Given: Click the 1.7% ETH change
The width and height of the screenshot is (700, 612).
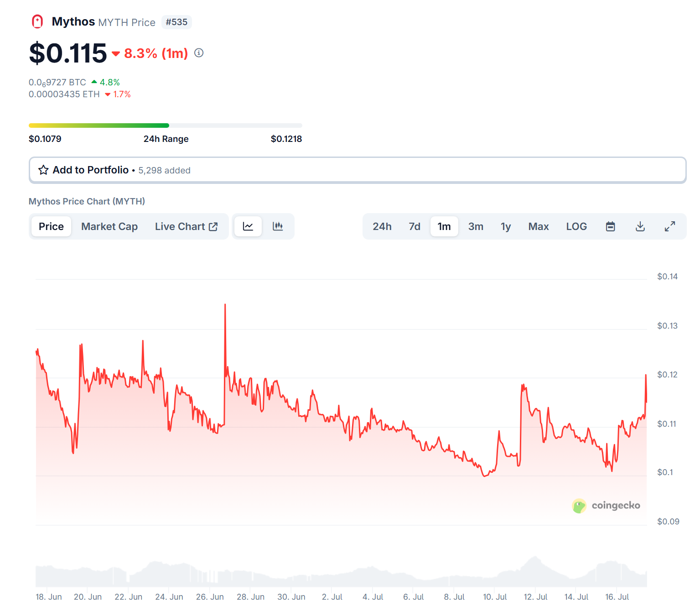Looking at the screenshot, I should click(x=122, y=94).
